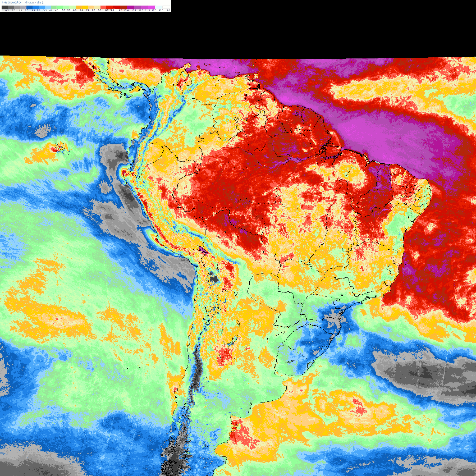Image resolution: width=476 pixels, height=476 pixels.
Task: Select the coral red swatch above 8.5
Action: click(x=103, y=7)
